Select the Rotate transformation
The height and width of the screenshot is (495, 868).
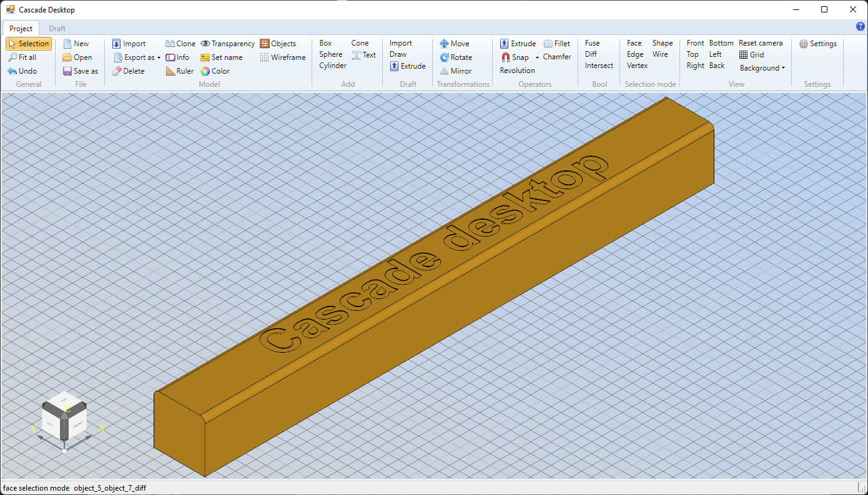(456, 57)
